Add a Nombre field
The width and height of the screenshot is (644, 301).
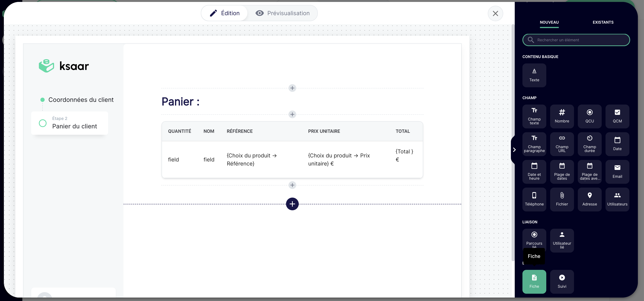pyautogui.click(x=562, y=116)
